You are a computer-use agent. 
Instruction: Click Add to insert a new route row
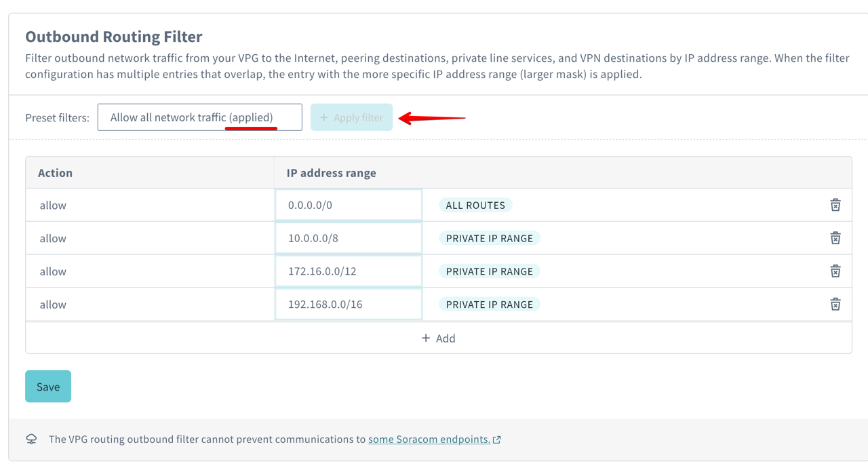439,338
